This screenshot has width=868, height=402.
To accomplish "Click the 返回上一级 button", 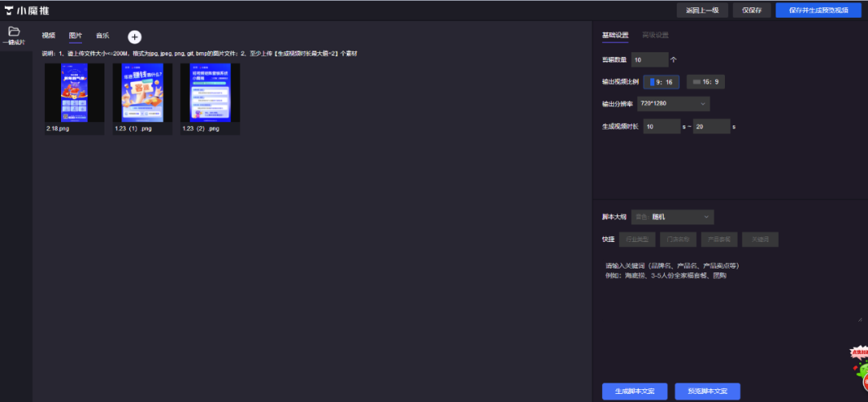I will coord(702,10).
